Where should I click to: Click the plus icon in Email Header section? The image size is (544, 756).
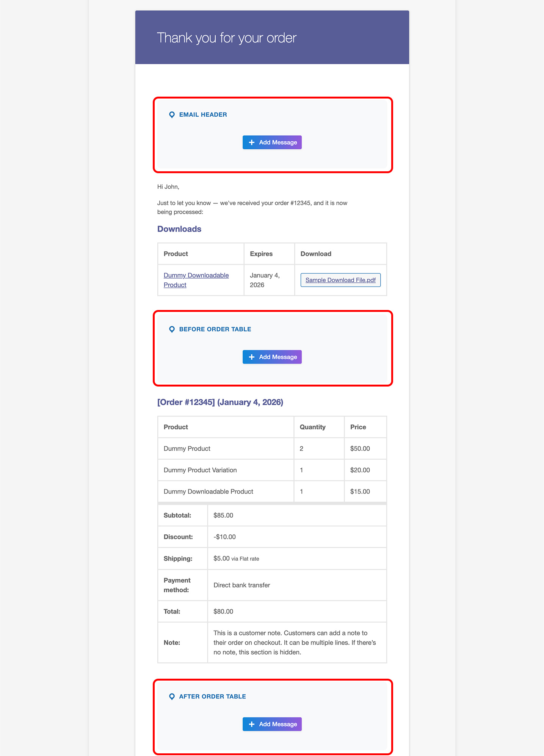pos(251,142)
